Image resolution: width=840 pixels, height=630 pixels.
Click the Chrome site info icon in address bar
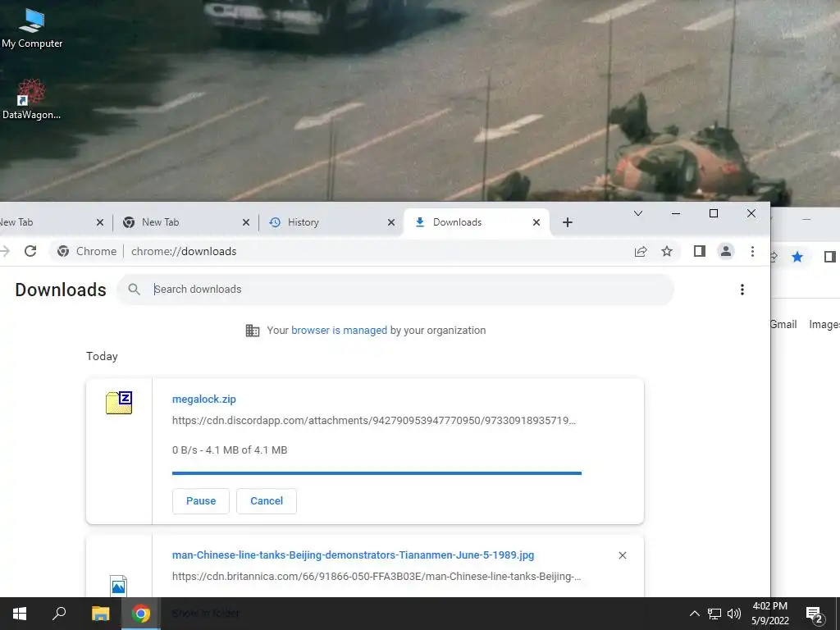point(63,251)
